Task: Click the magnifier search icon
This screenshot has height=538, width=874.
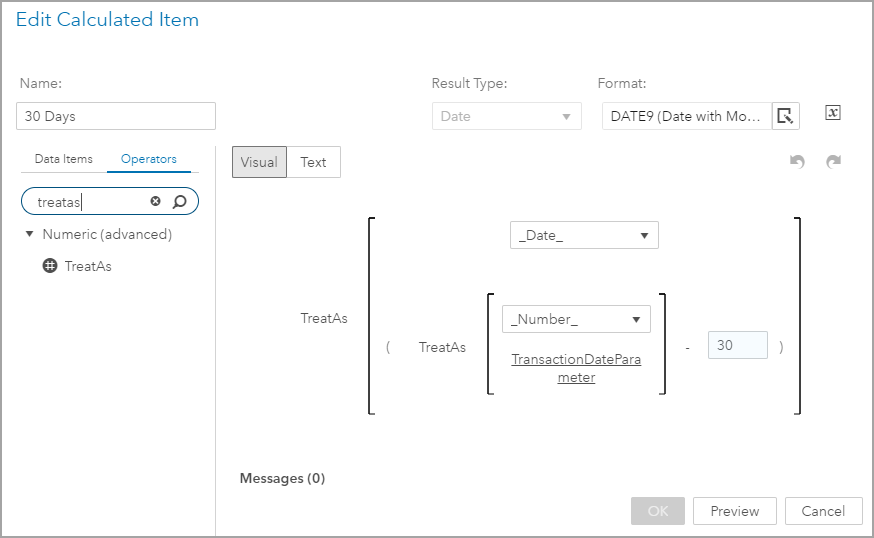Action: tap(180, 202)
